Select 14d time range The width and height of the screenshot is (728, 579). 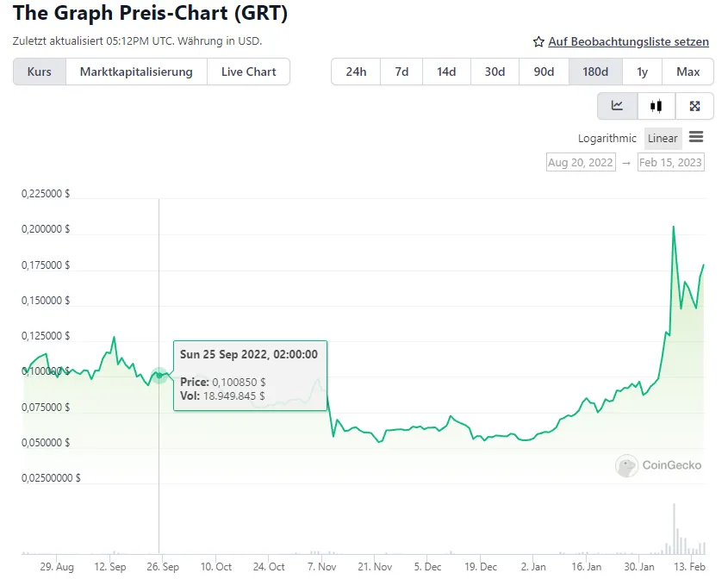(446, 72)
